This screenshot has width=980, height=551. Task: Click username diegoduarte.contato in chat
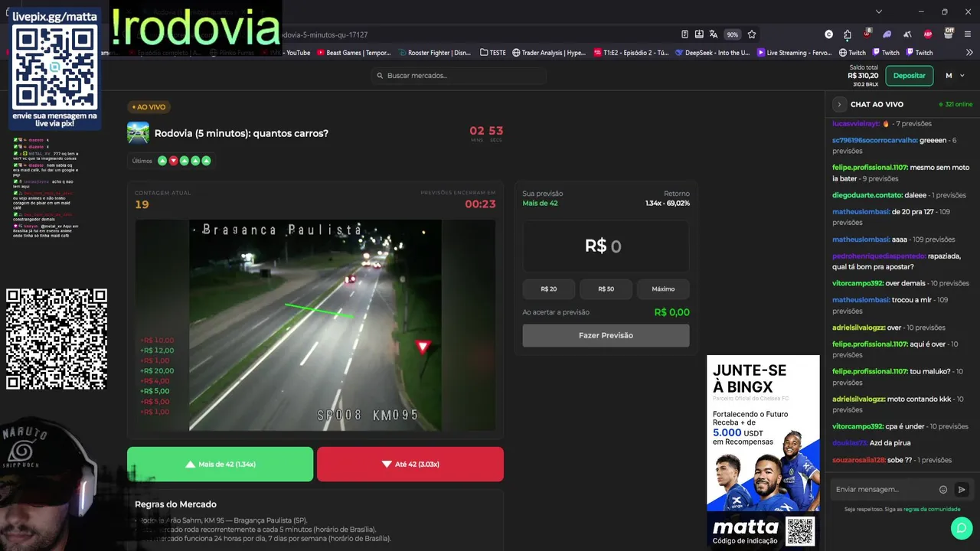[867, 195]
